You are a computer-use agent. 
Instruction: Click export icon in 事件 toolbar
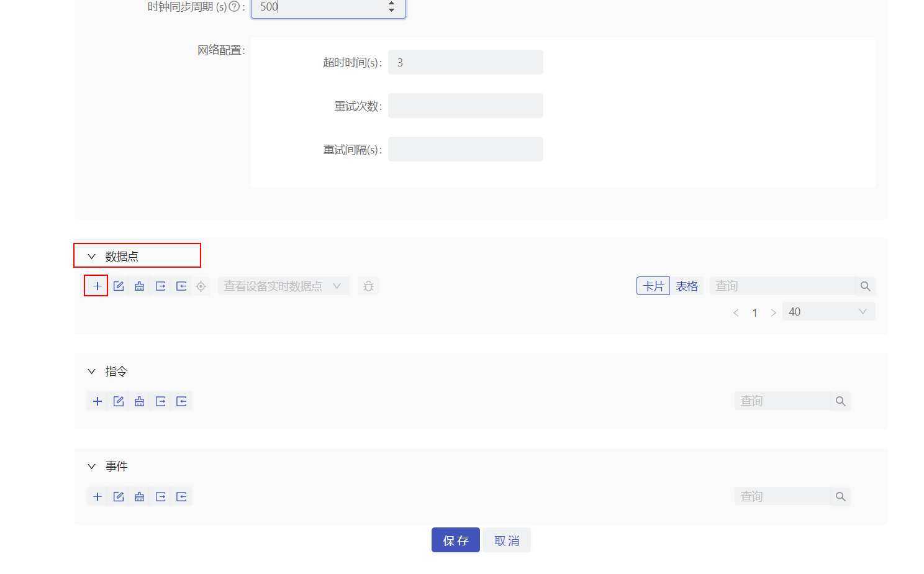[x=160, y=496]
